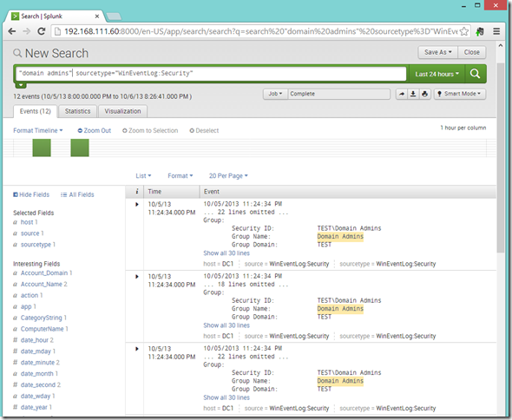The width and height of the screenshot is (512, 420).
Task: Click the date_minute field
Action: click(37, 363)
